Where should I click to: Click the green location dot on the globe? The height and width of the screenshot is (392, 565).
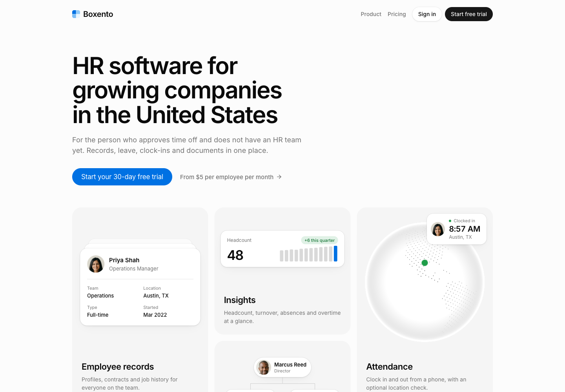click(x=425, y=263)
